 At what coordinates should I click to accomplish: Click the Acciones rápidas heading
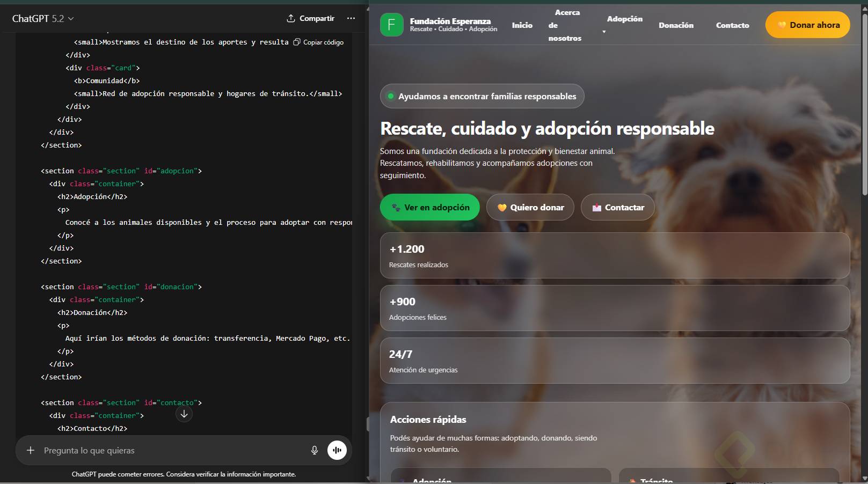(428, 420)
